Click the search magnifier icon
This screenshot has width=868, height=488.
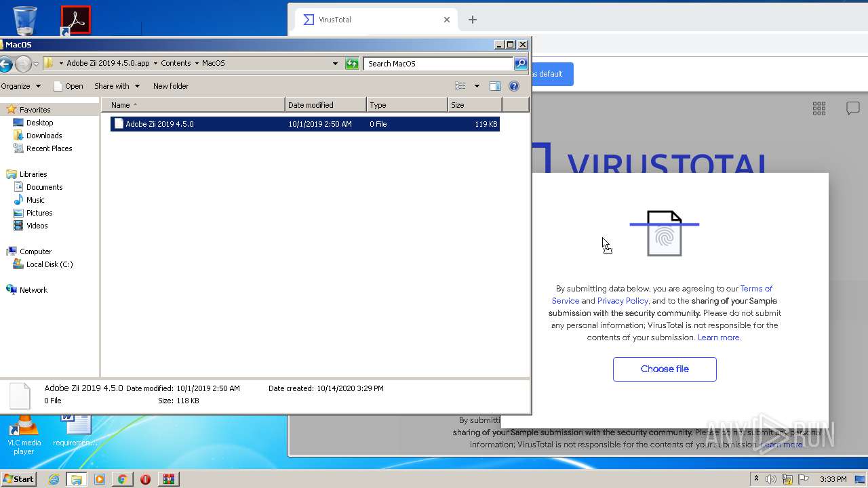520,64
